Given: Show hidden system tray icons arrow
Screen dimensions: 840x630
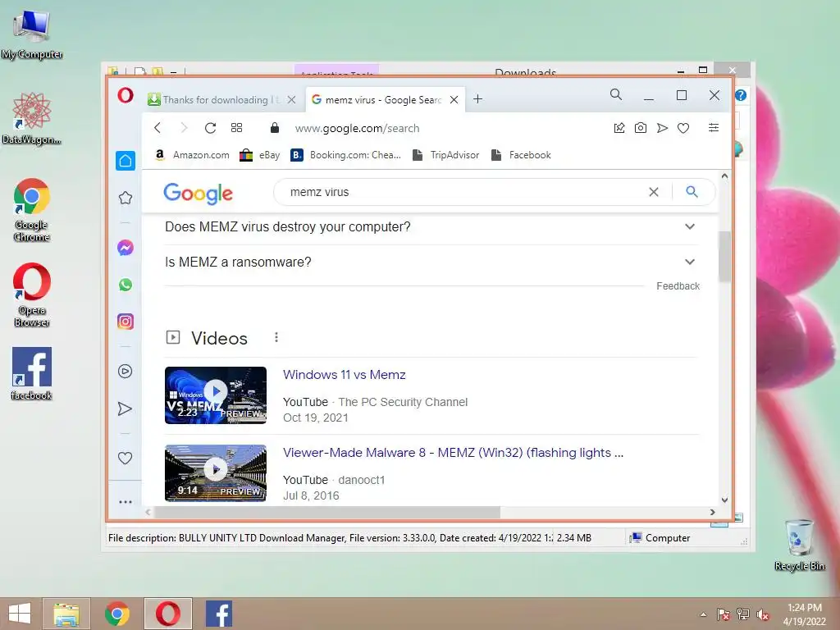Looking at the screenshot, I should (703, 614).
